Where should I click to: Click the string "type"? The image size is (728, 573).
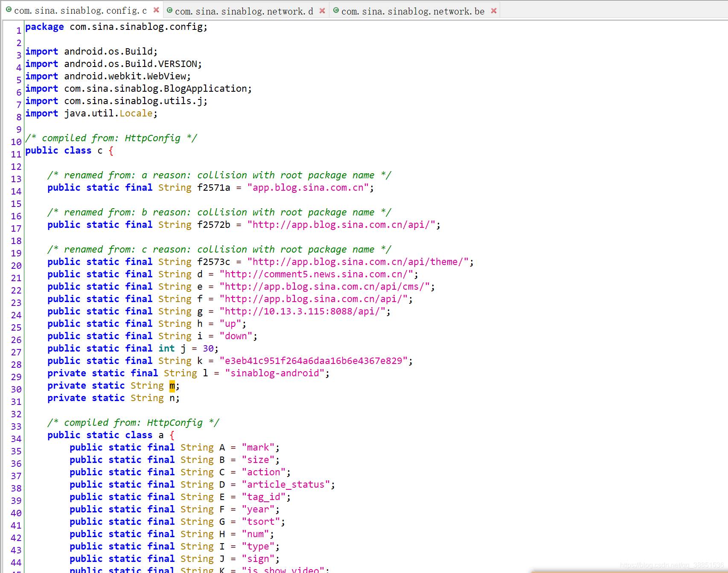pos(258,547)
